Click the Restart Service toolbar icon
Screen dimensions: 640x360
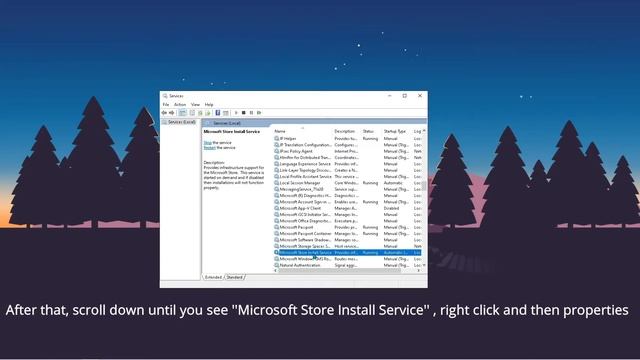coord(259,113)
